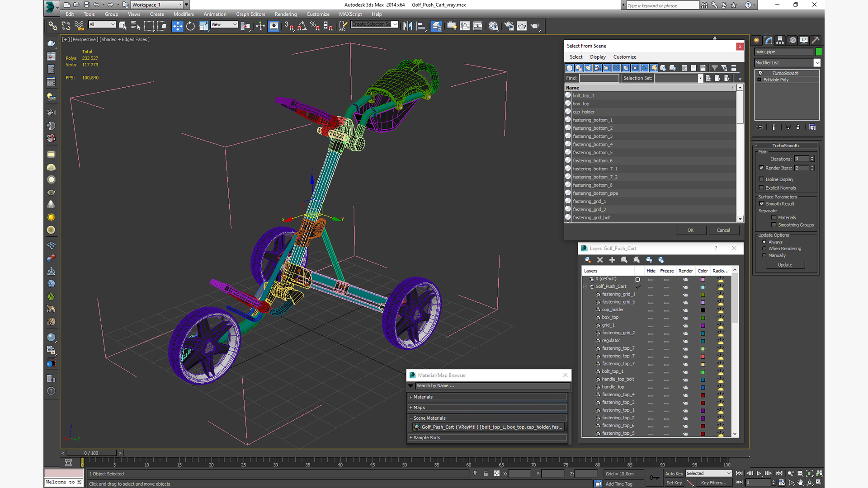
Task: Select the Always update radio button
Action: point(764,242)
